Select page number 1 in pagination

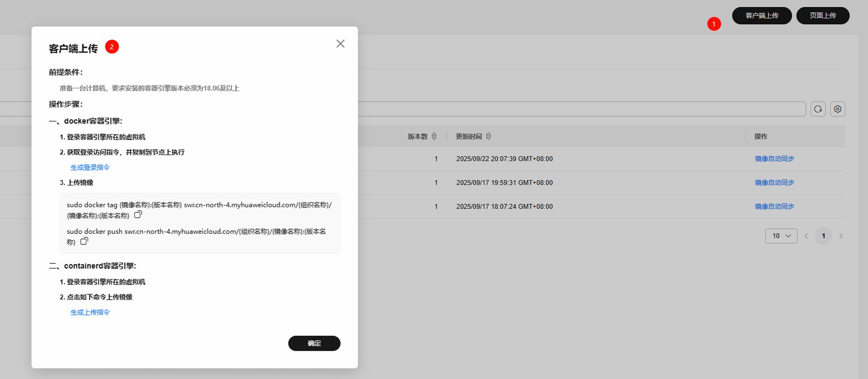pyautogui.click(x=823, y=236)
